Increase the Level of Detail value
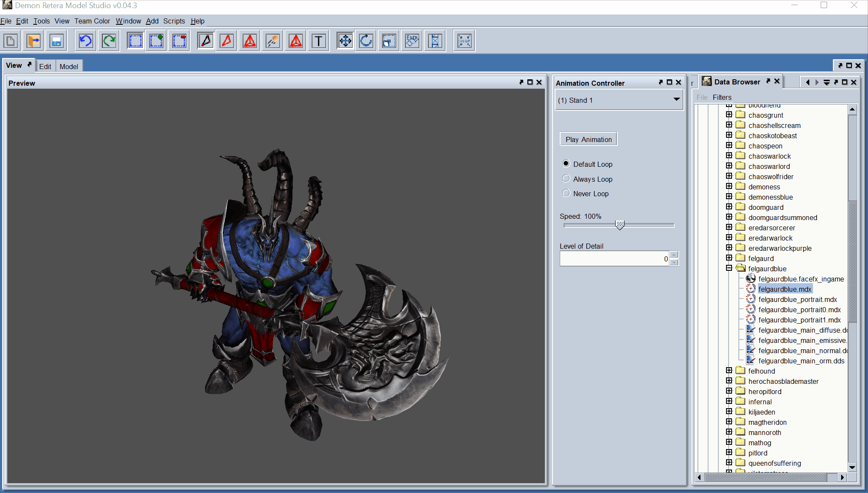 click(674, 255)
